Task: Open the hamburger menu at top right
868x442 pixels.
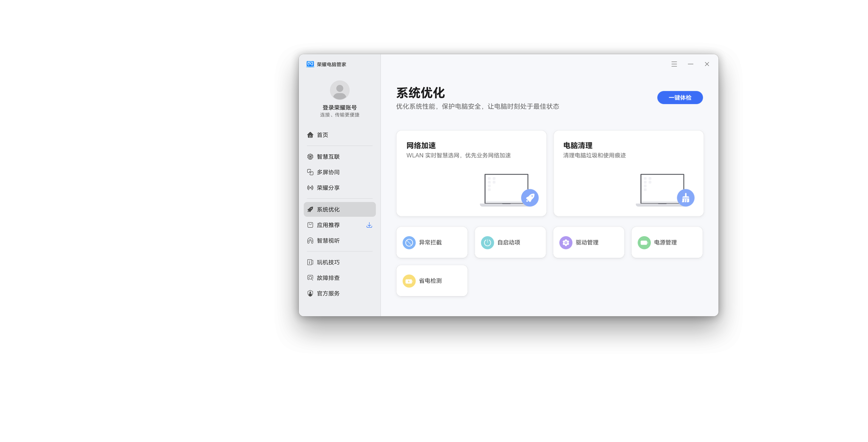Action: pyautogui.click(x=674, y=64)
